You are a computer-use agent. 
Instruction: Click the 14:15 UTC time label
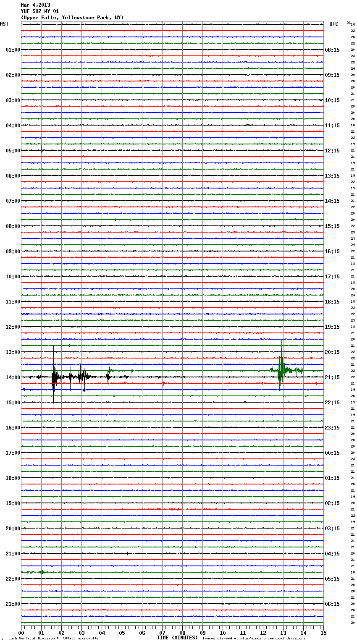click(x=332, y=201)
